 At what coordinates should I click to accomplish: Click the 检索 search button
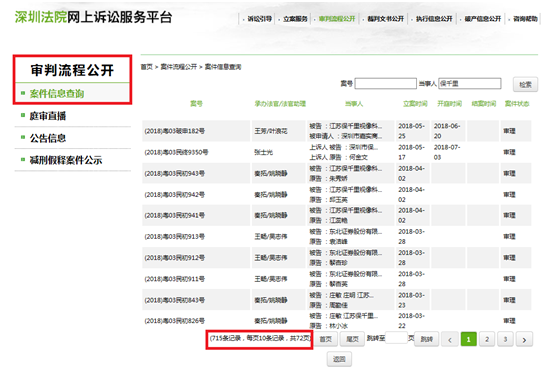[525, 84]
